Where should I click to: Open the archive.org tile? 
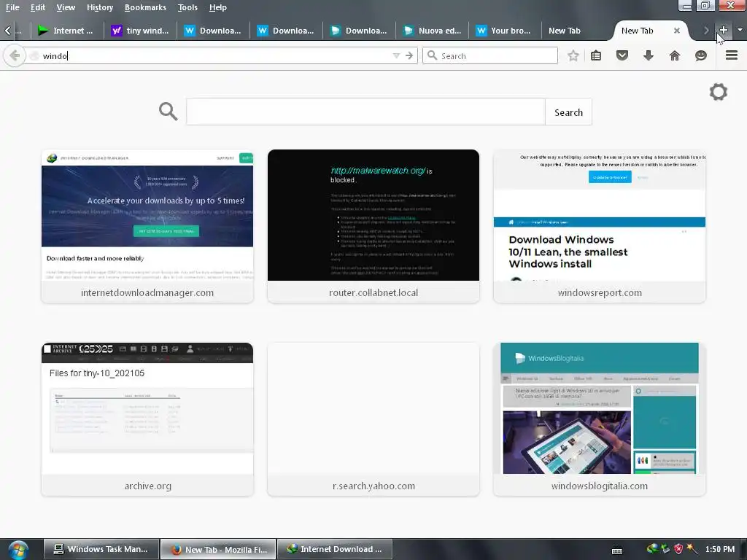[147, 419]
